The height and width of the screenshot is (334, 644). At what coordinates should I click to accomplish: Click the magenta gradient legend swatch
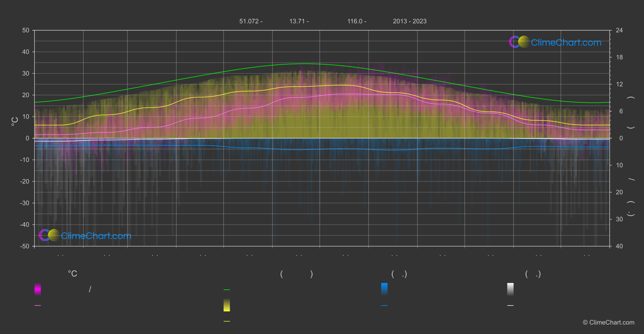(38, 289)
